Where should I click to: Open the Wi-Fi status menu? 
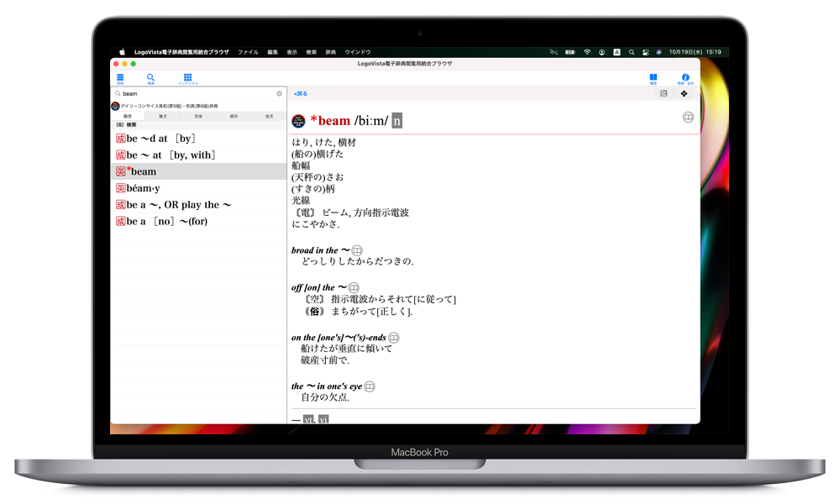pos(587,52)
